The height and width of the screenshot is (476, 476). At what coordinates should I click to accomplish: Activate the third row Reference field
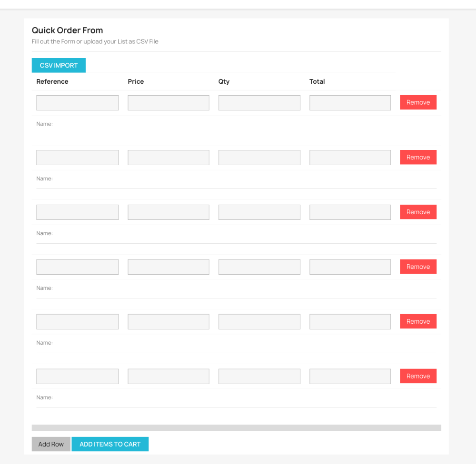(x=78, y=212)
